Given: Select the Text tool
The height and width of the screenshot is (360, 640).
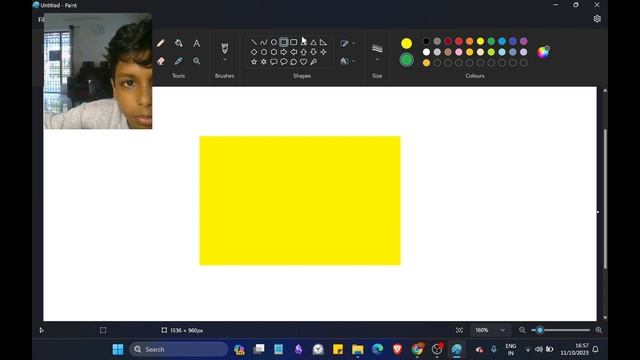Looking at the screenshot, I should 196,43.
